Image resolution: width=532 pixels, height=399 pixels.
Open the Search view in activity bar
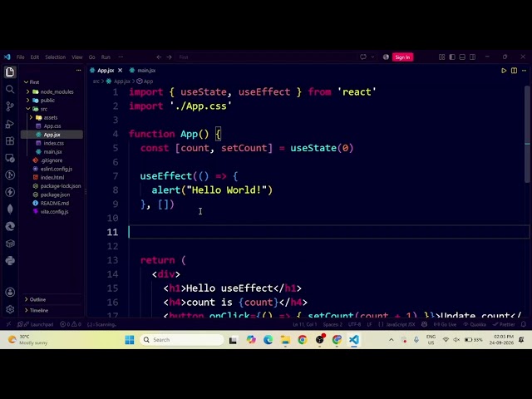10,89
